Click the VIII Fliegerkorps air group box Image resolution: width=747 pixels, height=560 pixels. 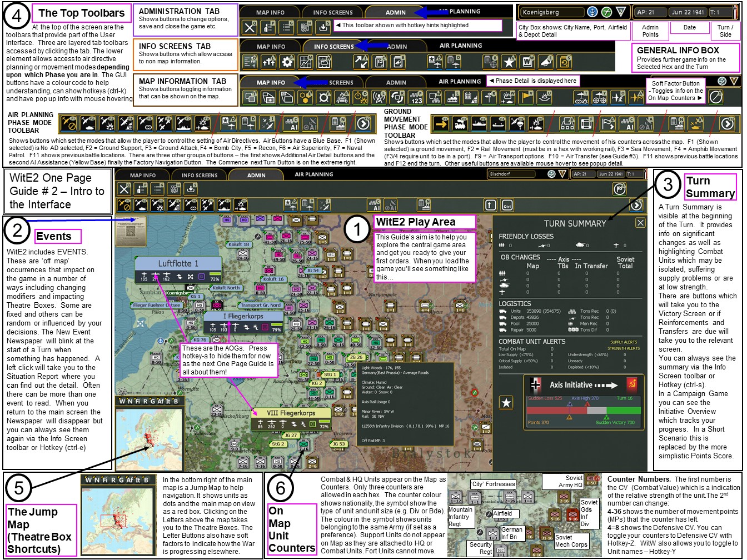coord(291,421)
